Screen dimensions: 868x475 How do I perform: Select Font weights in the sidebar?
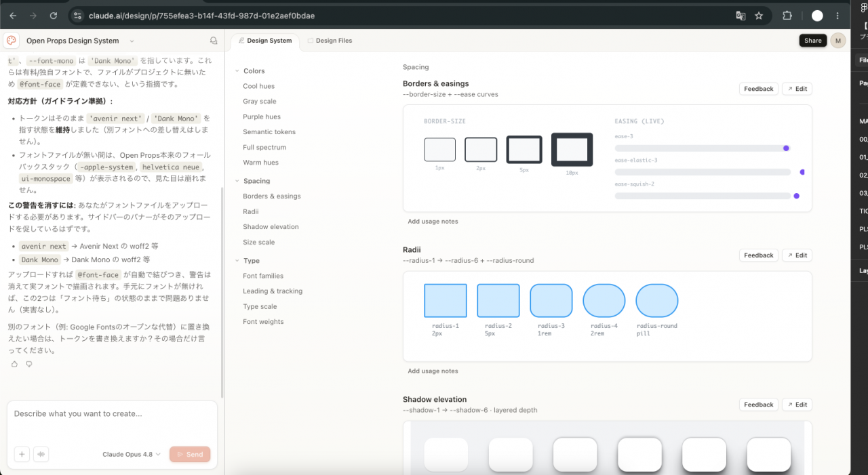[263, 322]
